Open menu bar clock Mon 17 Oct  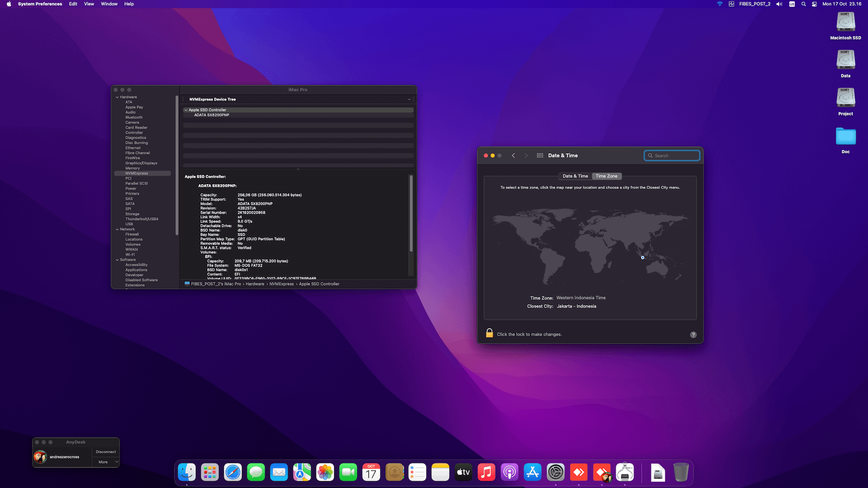tap(842, 4)
